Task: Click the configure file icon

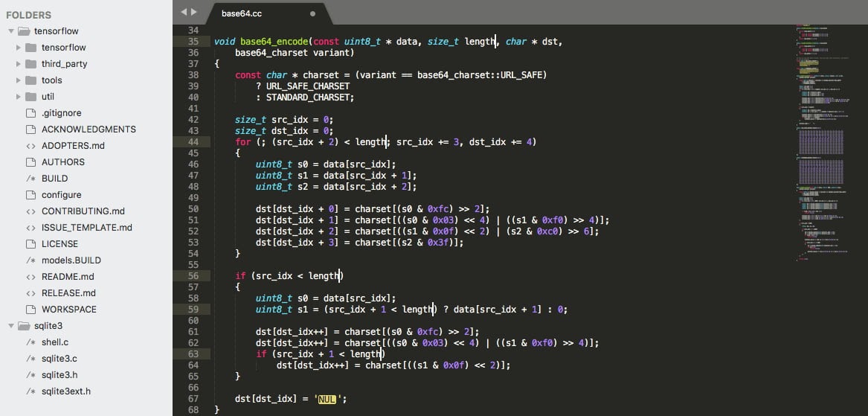Action: (x=31, y=195)
